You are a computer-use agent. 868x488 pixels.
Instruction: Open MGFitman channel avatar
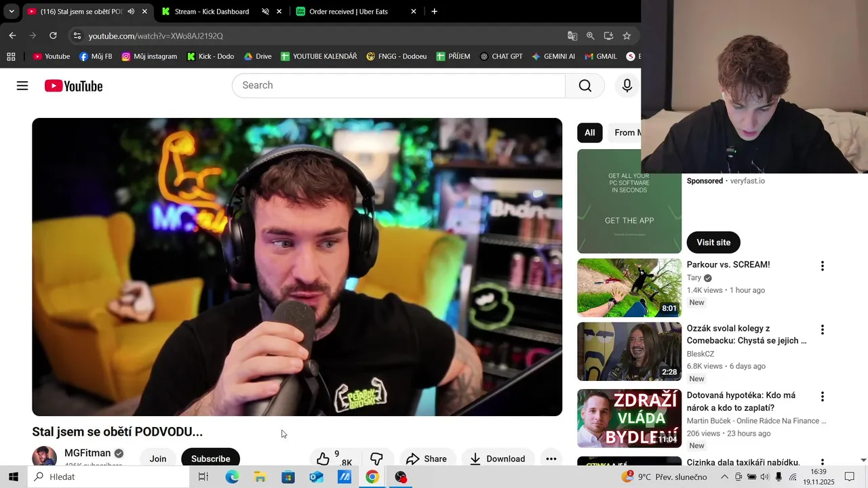tap(44, 456)
